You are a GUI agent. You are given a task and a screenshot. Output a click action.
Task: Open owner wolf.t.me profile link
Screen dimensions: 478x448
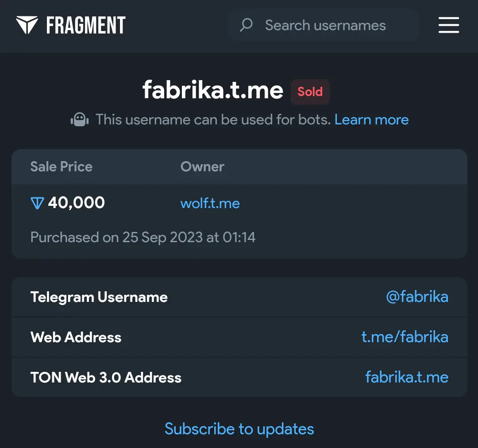coord(210,204)
